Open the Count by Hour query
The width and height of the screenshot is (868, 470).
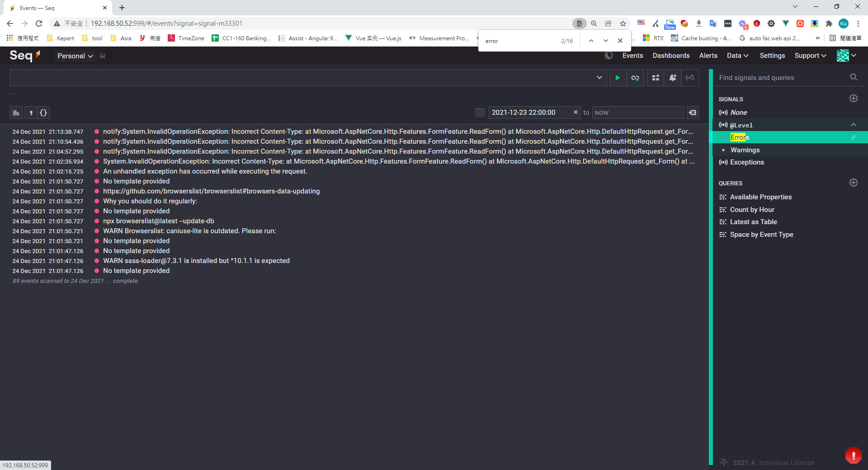[x=752, y=210]
